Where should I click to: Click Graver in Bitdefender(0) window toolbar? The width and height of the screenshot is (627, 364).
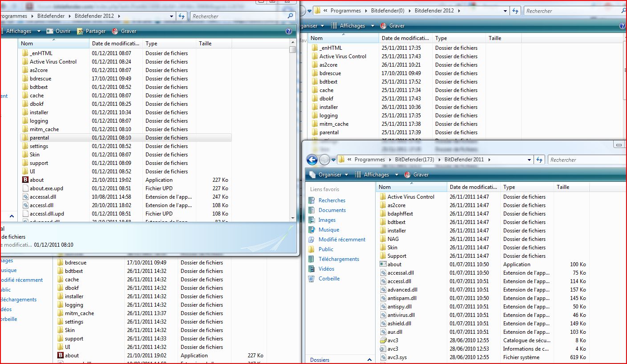tap(392, 26)
